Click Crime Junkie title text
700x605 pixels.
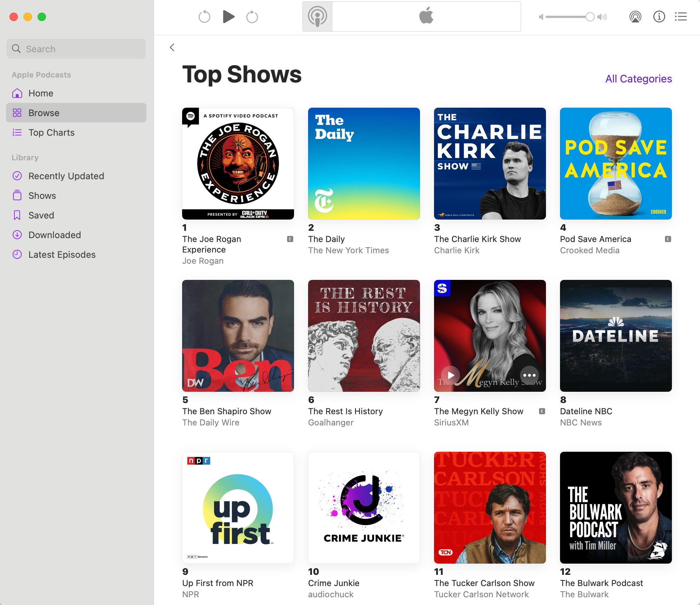[334, 583]
